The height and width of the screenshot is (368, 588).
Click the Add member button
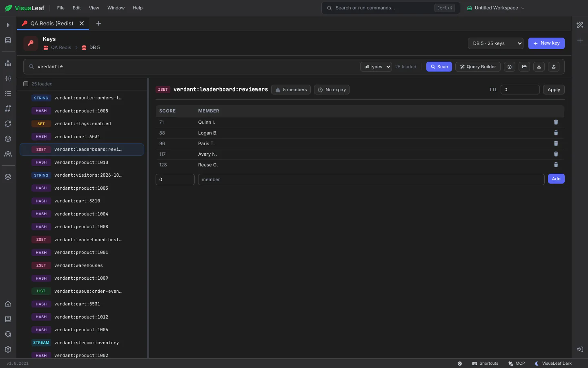[x=556, y=179]
